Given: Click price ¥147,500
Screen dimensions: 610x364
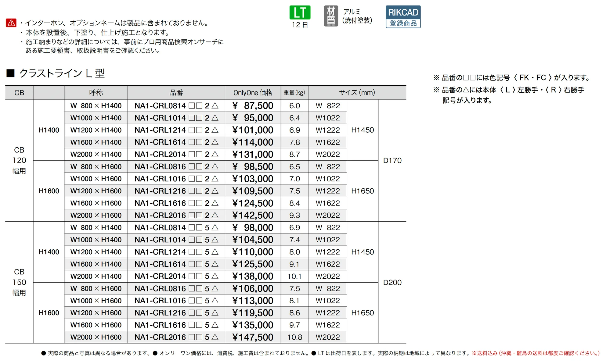Looking at the screenshot, I should click(x=253, y=337).
